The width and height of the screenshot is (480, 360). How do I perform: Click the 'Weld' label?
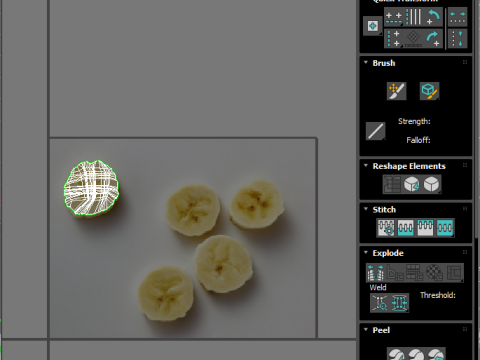coord(378,288)
